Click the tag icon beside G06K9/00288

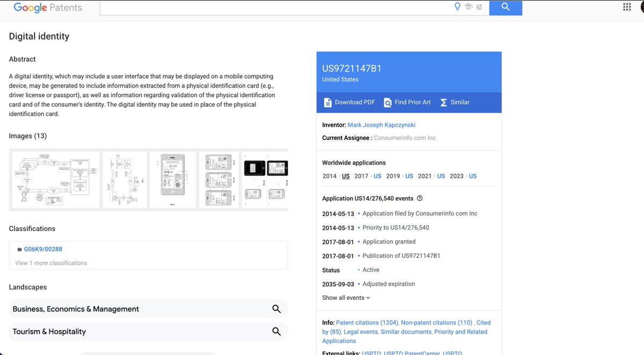coord(19,249)
